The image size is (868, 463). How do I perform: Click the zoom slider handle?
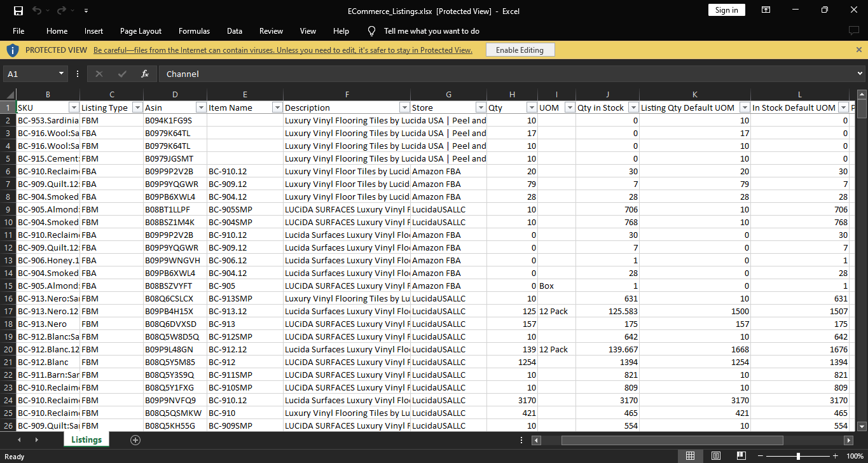coord(798,456)
